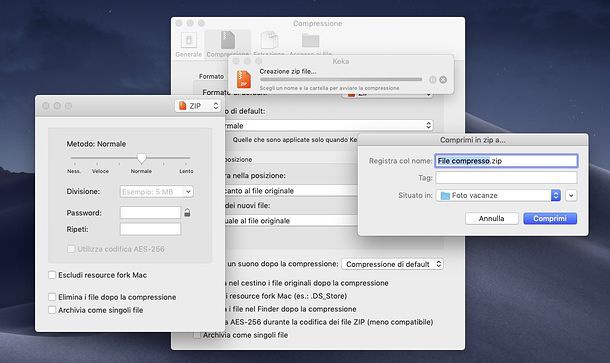610x363 pixels.
Task: Open the new file name dropdown uguale al file originale
Action: coord(291,221)
